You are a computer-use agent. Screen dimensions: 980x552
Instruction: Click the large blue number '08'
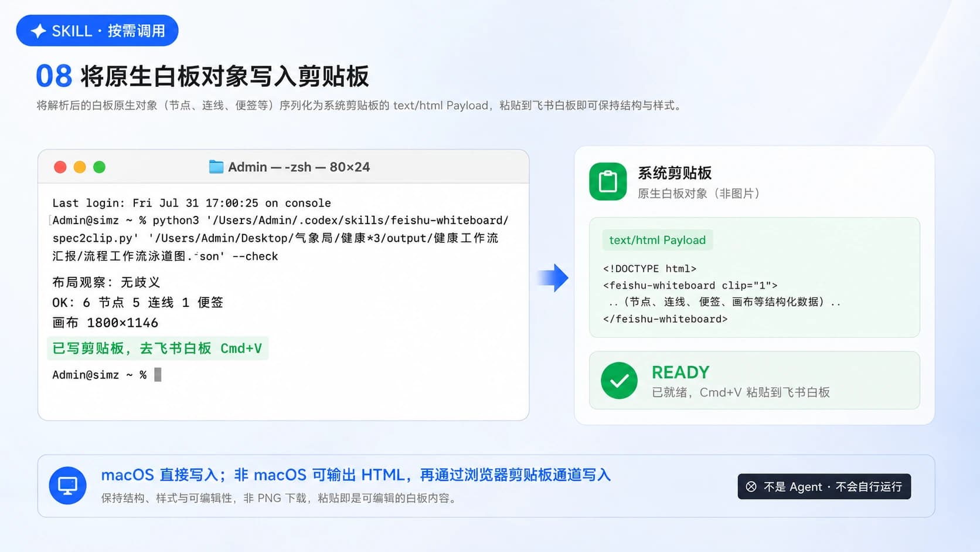[54, 76]
